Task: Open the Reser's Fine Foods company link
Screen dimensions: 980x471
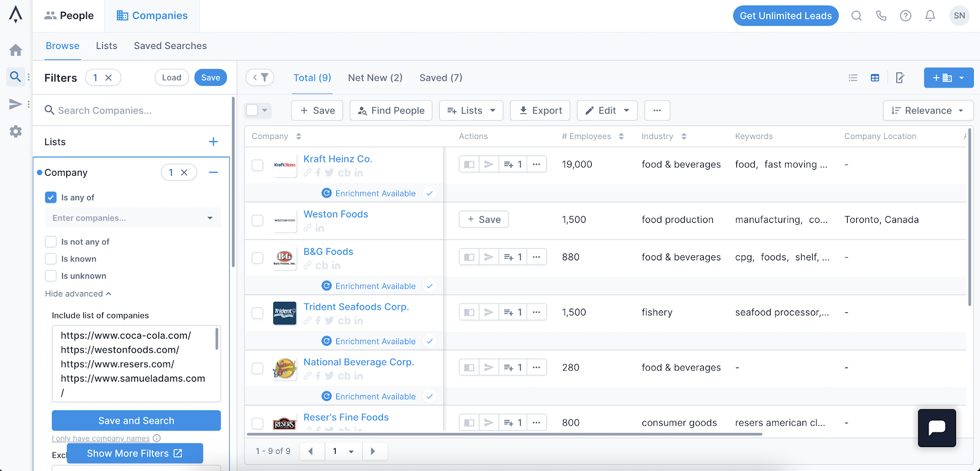Action: point(346,417)
